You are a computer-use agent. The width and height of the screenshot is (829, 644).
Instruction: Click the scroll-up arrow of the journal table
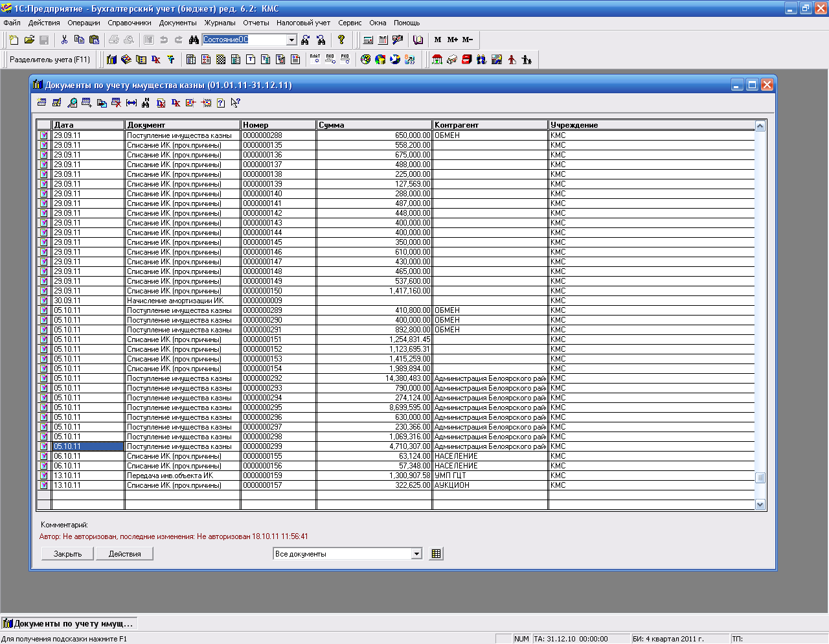760,126
